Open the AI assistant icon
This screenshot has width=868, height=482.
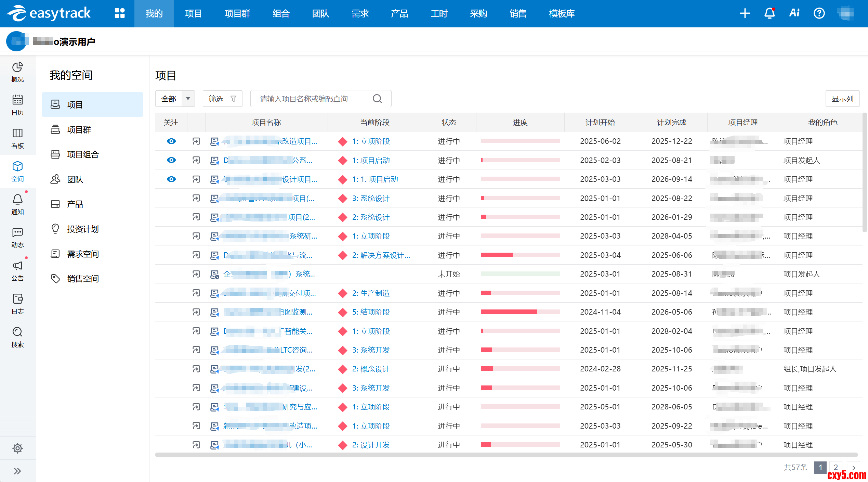[794, 13]
